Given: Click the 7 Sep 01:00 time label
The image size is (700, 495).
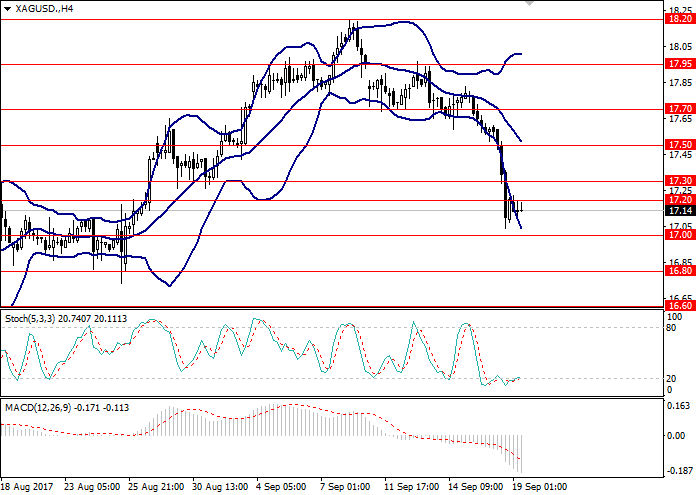Looking at the screenshot, I should pyautogui.click(x=346, y=487).
